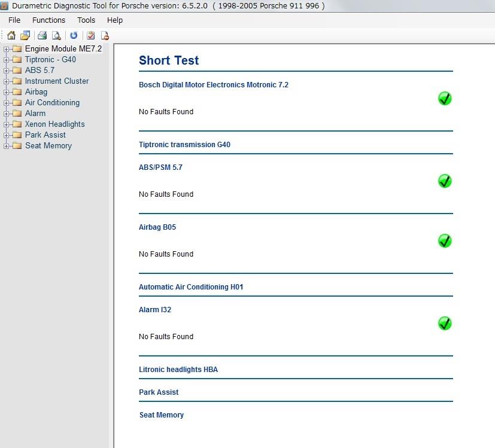Click Bosch Digital Motor Electronics Motronic 7.2 heading

click(x=214, y=84)
